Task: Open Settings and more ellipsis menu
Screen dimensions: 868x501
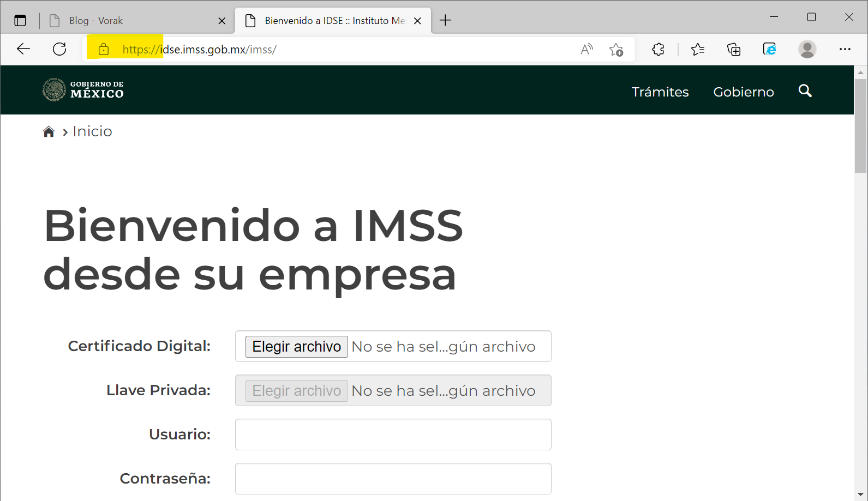Action: click(x=845, y=49)
